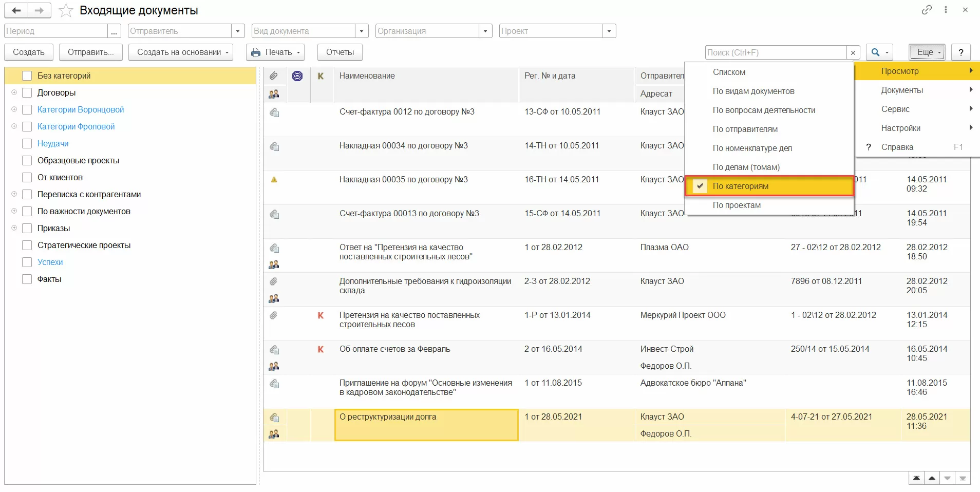980x492 pixels.
Task: Open the Отправитель dropdown list
Action: pos(237,31)
